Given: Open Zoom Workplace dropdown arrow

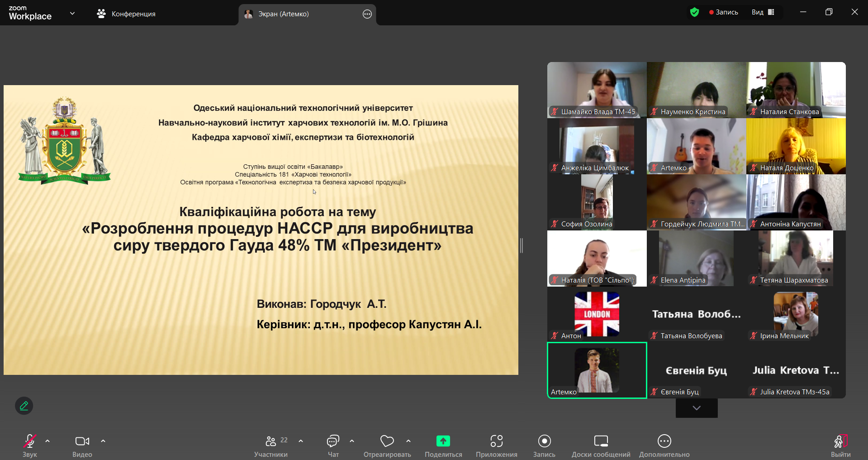Looking at the screenshot, I should (x=72, y=14).
